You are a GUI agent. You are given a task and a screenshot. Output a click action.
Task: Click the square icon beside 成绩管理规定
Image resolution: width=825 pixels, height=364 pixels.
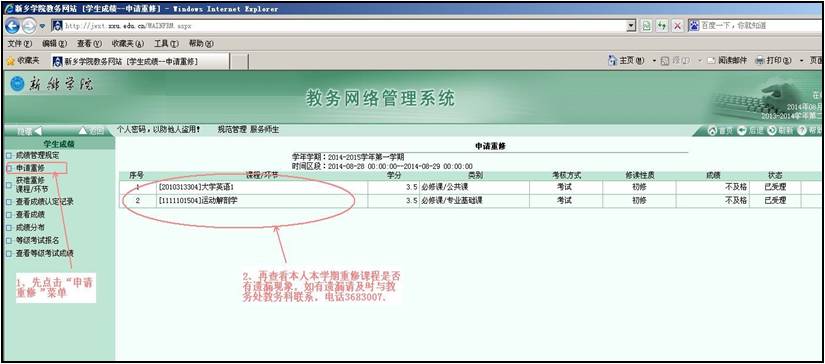pos(9,156)
